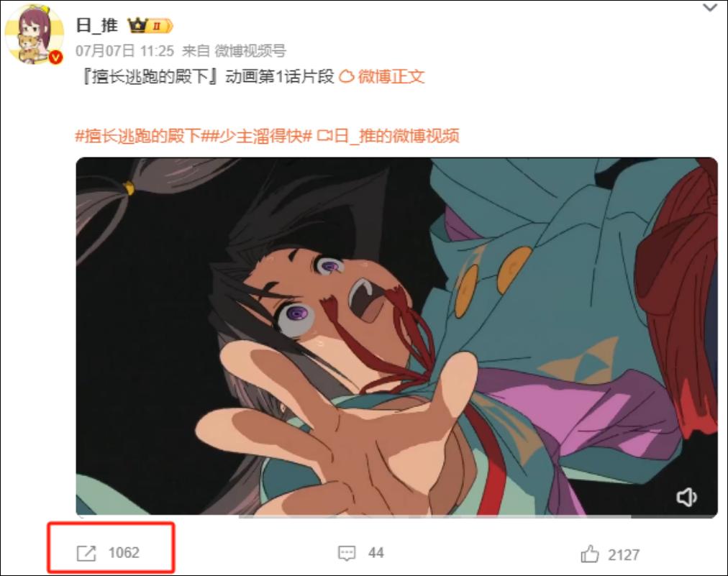This screenshot has height=576, width=728.
Task: Play the anime video thumbnail
Action: coord(396,336)
